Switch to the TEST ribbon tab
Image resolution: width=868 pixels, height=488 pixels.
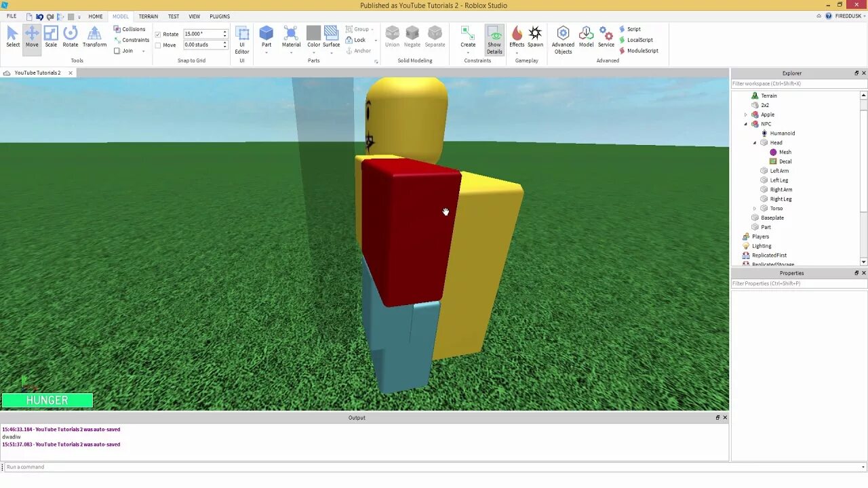(x=174, y=16)
